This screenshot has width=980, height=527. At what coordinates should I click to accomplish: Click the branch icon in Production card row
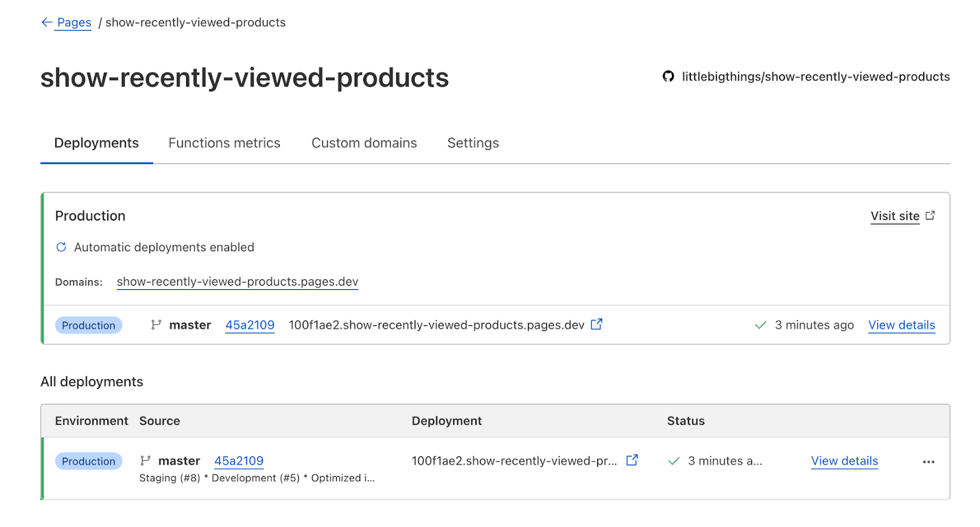tap(156, 325)
